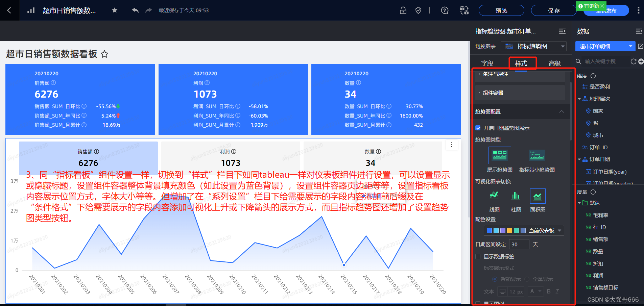Select 毛利率 measure field

click(x=601, y=215)
